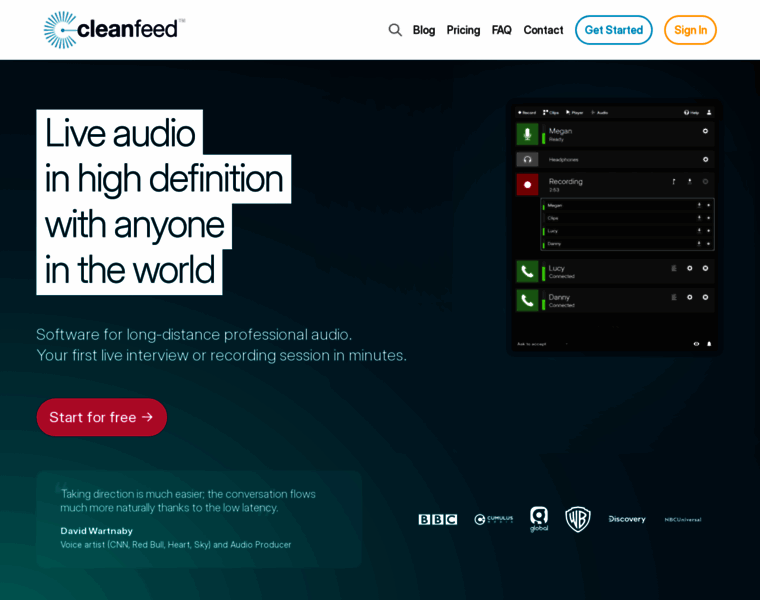Screen dimensions: 760x600
Task: Click the Warner Bros shield logo
Action: click(578, 519)
